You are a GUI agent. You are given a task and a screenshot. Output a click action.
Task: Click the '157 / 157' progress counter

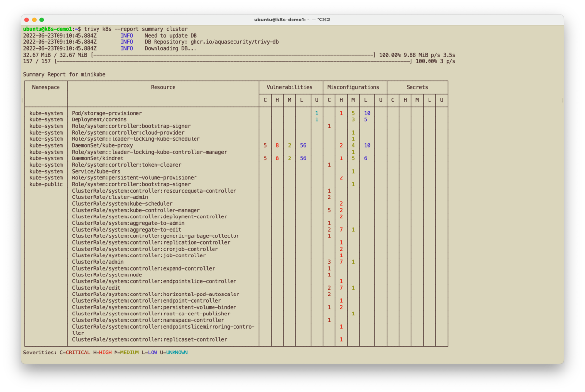pos(37,61)
